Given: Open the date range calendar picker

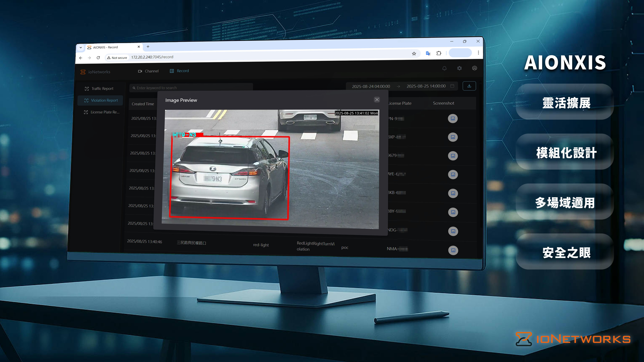Looking at the screenshot, I should click(x=452, y=86).
